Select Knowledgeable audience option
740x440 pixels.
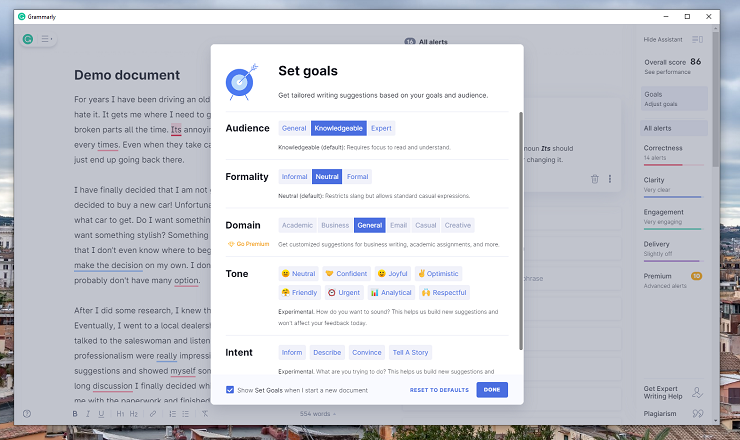point(338,128)
